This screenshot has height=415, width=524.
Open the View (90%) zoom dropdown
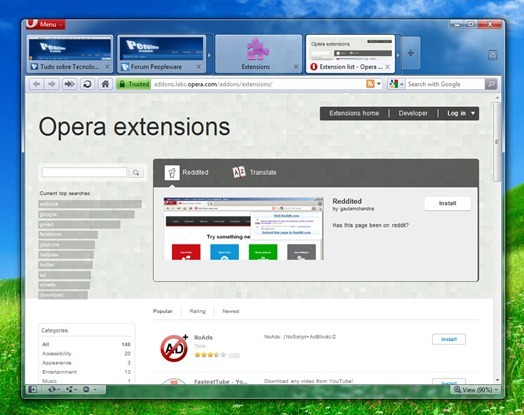click(476, 390)
